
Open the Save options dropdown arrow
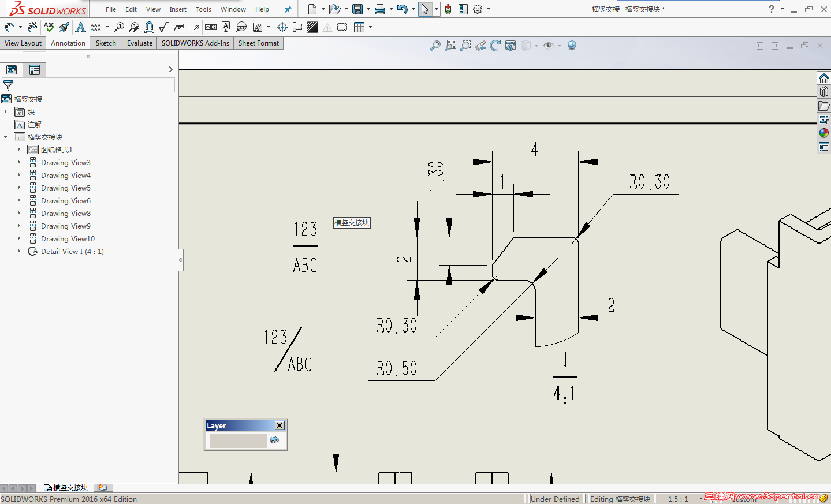(x=368, y=9)
